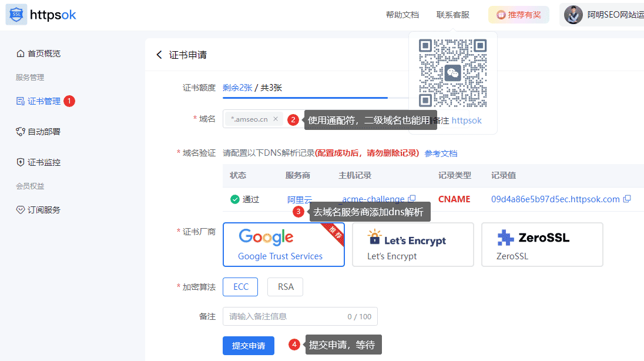Open 帮助文档 in the top bar
Screen dimensions: 644x361
point(402,15)
